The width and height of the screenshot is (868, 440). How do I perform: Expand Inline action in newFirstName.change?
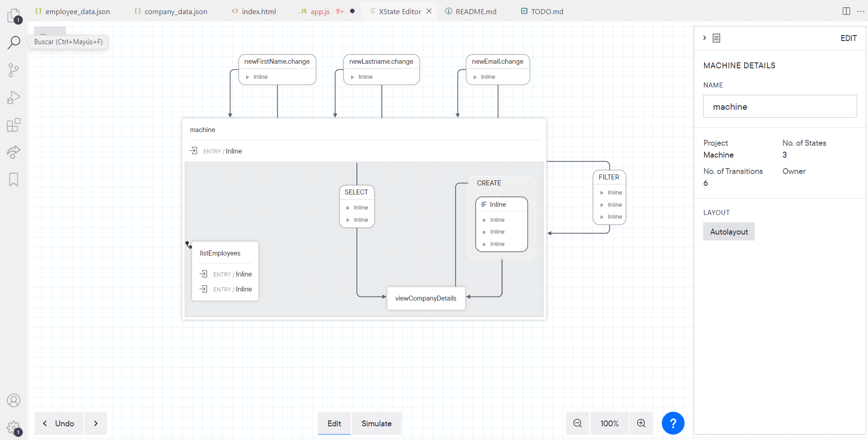[248, 77]
